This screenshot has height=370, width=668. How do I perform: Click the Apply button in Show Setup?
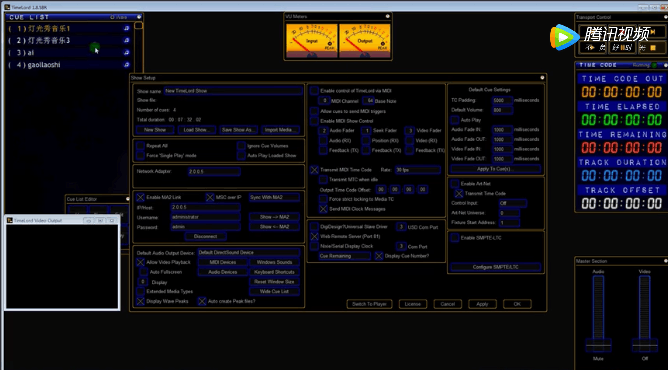tap(482, 304)
